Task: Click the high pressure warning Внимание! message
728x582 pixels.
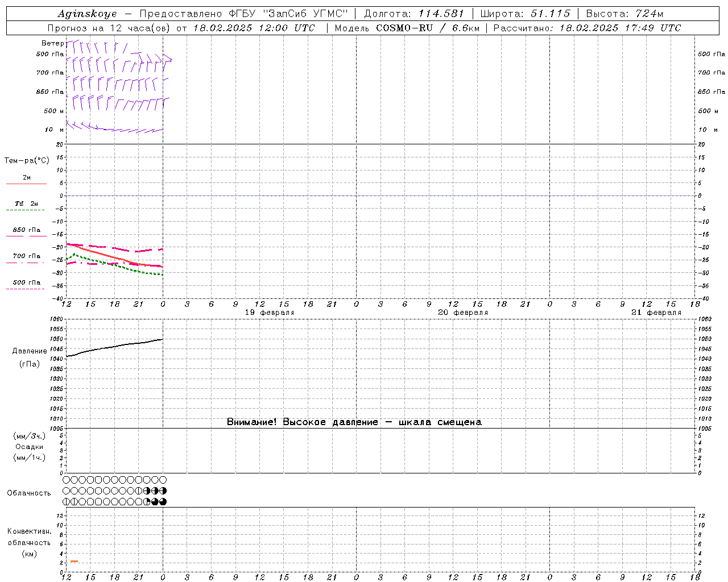Action: 354,422
